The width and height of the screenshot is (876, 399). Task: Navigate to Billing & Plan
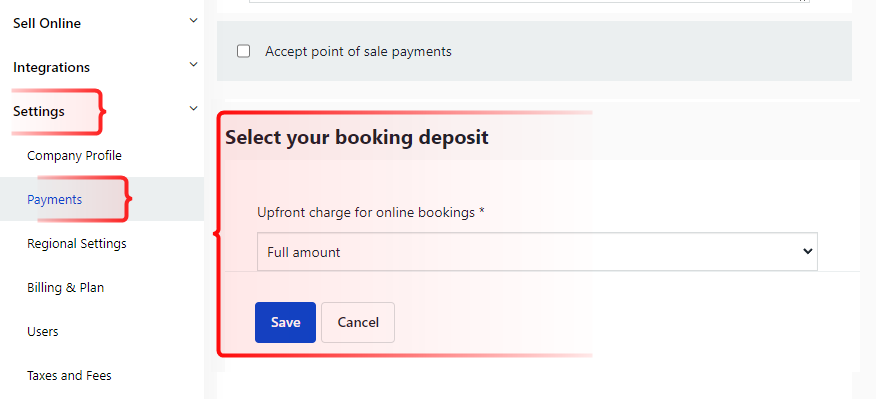click(x=65, y=288)
